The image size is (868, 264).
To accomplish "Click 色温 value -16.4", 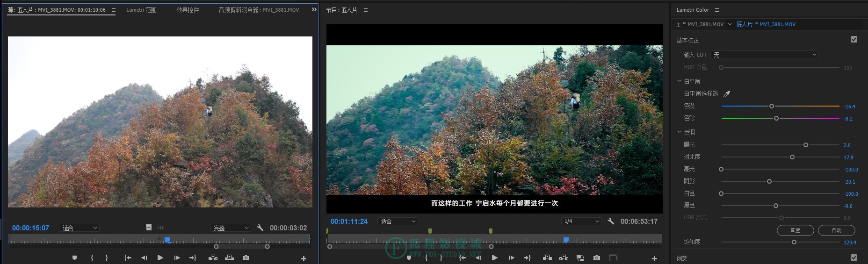I will (849, 107).
